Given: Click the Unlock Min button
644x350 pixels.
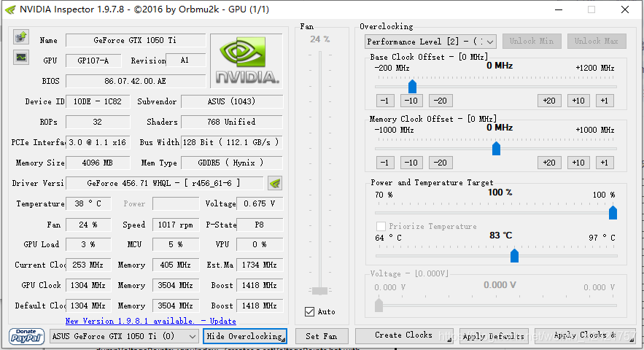Looking at the screenshot, I should 532,41.
